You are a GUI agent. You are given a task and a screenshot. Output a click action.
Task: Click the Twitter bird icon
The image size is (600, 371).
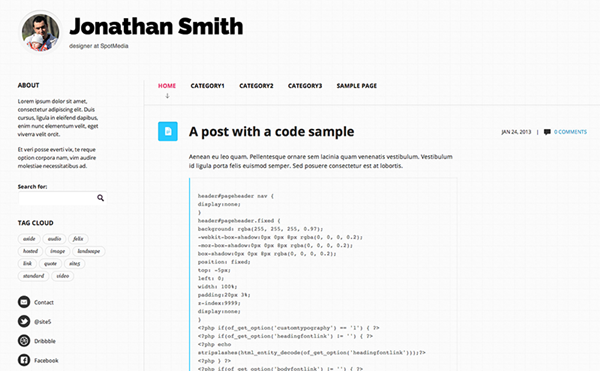pos(24,321)
